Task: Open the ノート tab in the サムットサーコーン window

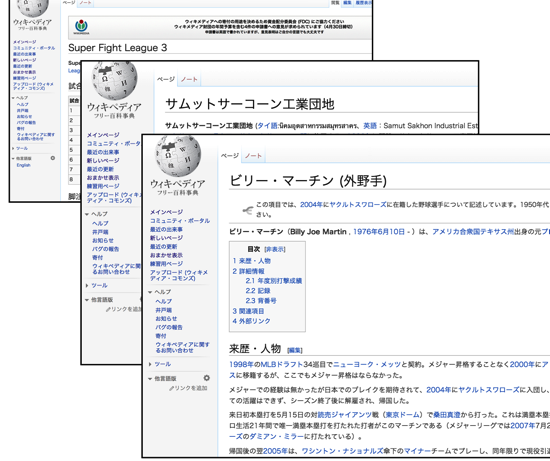Action: click(189, 79)
